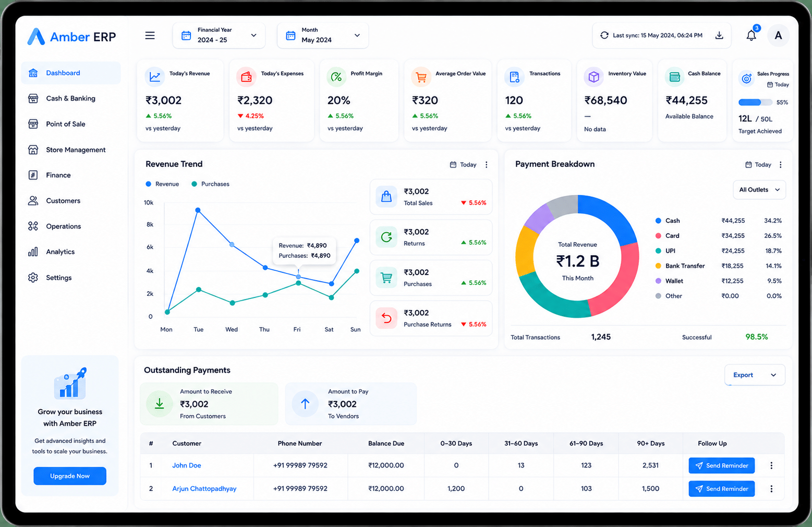812x527 pixels.
Task: Open Cash & Banking section
Action: pos(71,98)
